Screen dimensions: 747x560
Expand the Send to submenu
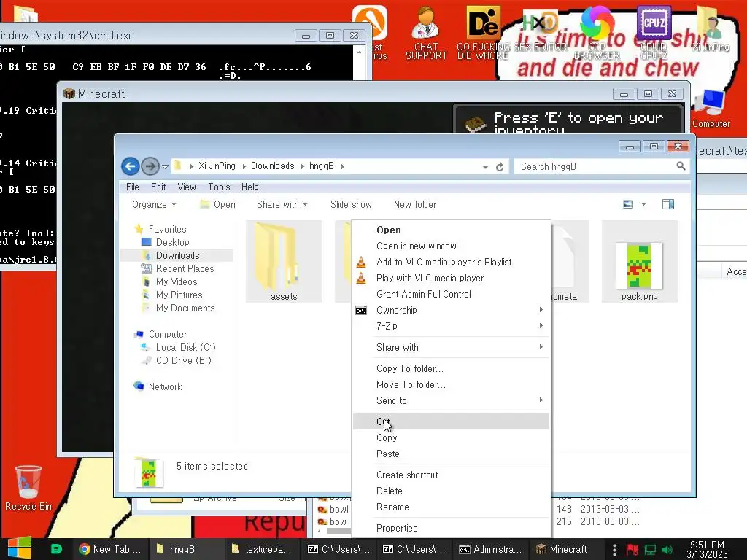451,401
